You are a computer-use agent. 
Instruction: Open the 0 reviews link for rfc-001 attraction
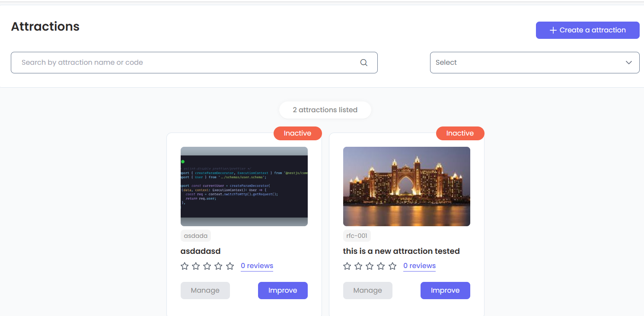coord(419,265)
